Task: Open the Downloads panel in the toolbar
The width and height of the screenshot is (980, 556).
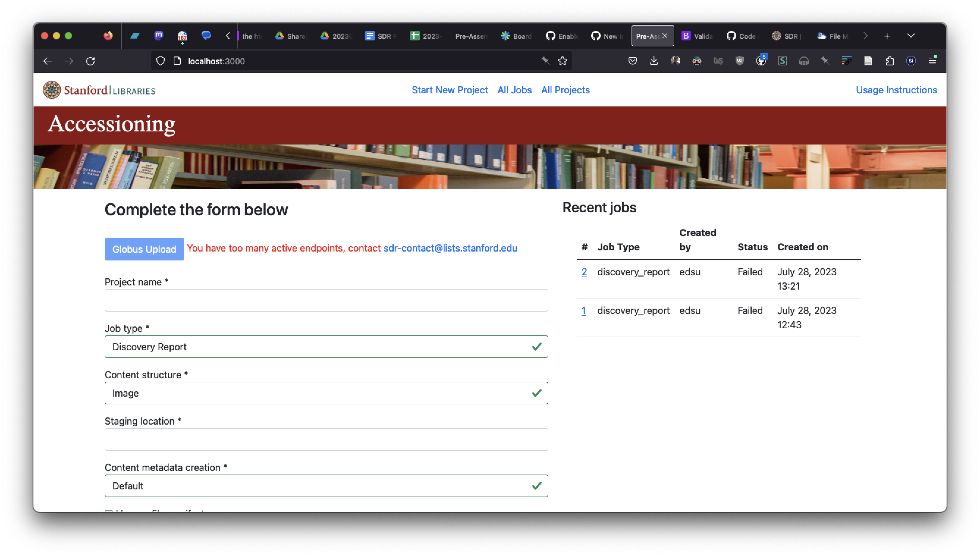Action: pyautogui.click(x=654, y=61)
